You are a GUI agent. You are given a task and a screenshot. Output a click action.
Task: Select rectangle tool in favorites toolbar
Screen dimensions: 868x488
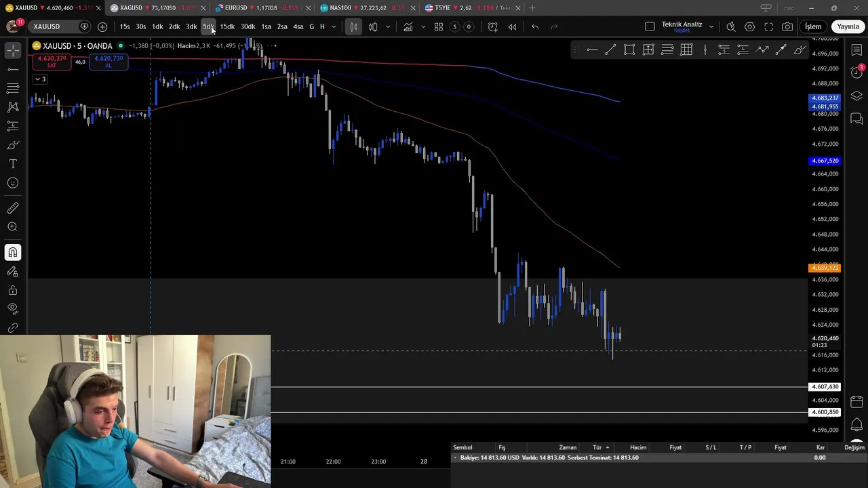click(x=629, y=49)
